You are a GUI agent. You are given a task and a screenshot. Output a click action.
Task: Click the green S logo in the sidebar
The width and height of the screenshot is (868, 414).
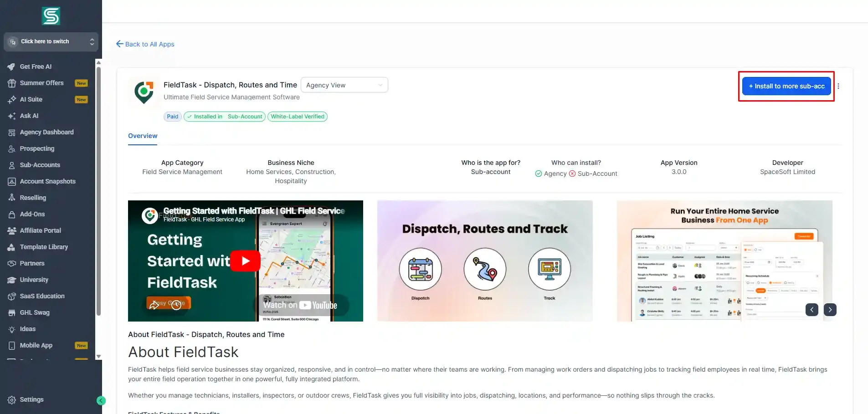[51, 16]
